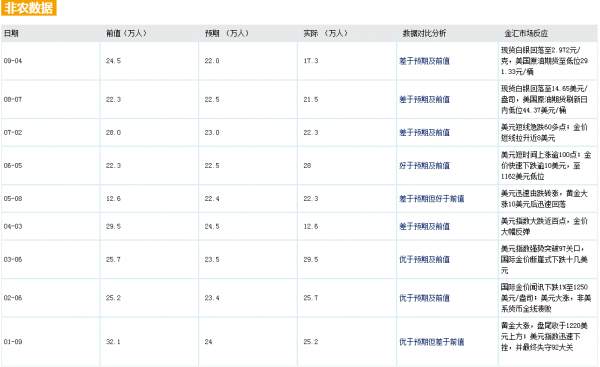Screen dimensions: 600x367
Task: Click actual value 21.5 in the 08-07 row
Action: tap(311, 99)
